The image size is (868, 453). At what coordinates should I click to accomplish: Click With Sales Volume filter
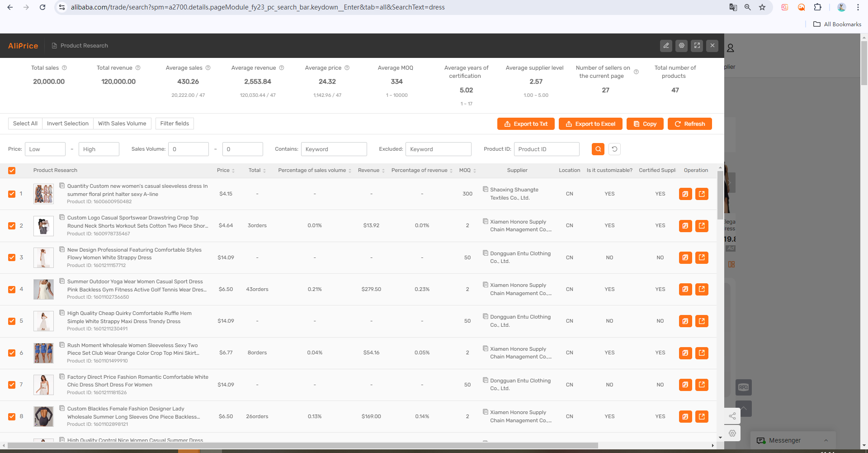[122, 124]
